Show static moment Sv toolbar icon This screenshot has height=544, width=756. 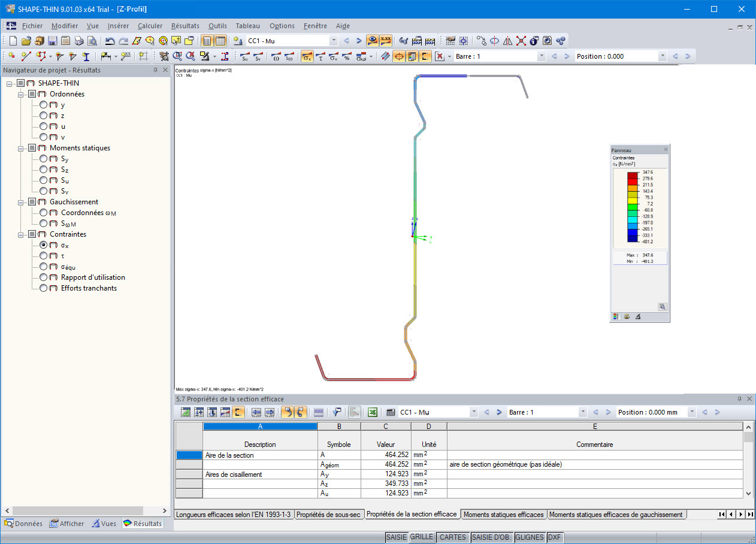[x=258, y=56]
